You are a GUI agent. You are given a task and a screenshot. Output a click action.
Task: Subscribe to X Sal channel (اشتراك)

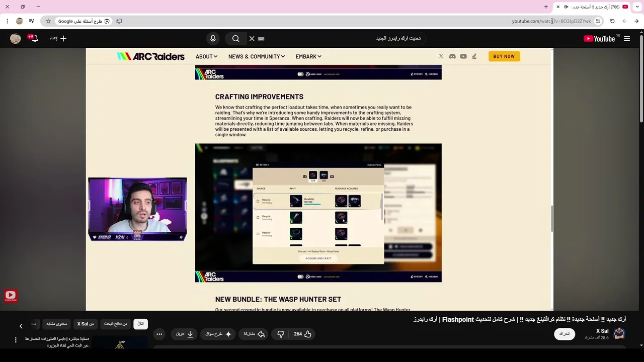(x=565, y=334)
